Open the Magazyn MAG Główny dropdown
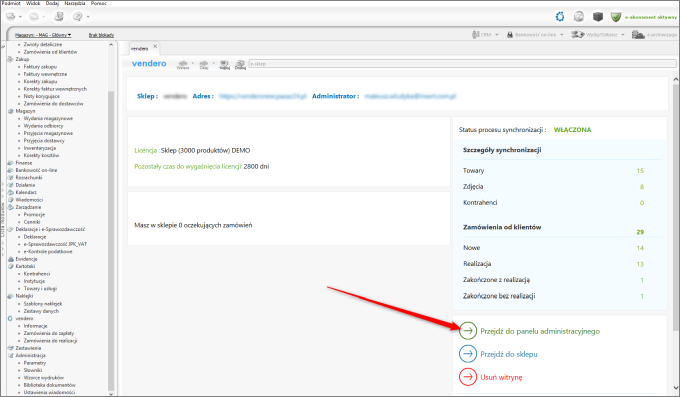 pos(43,35)
